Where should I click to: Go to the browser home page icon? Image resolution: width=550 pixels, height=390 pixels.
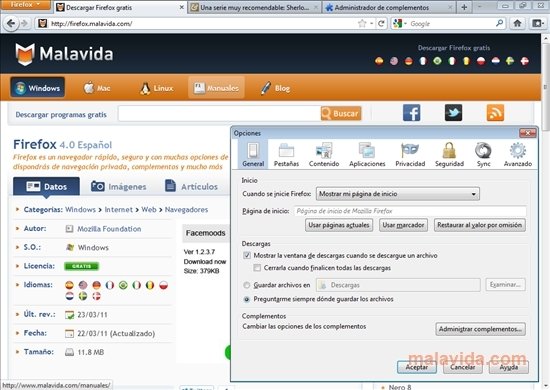click(517, 23)
